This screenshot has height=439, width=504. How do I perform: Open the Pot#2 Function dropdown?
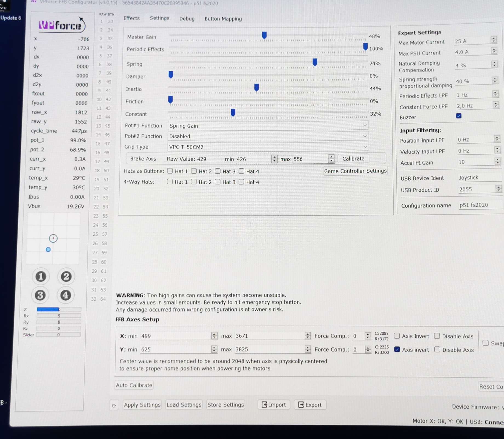pos(268,136)
